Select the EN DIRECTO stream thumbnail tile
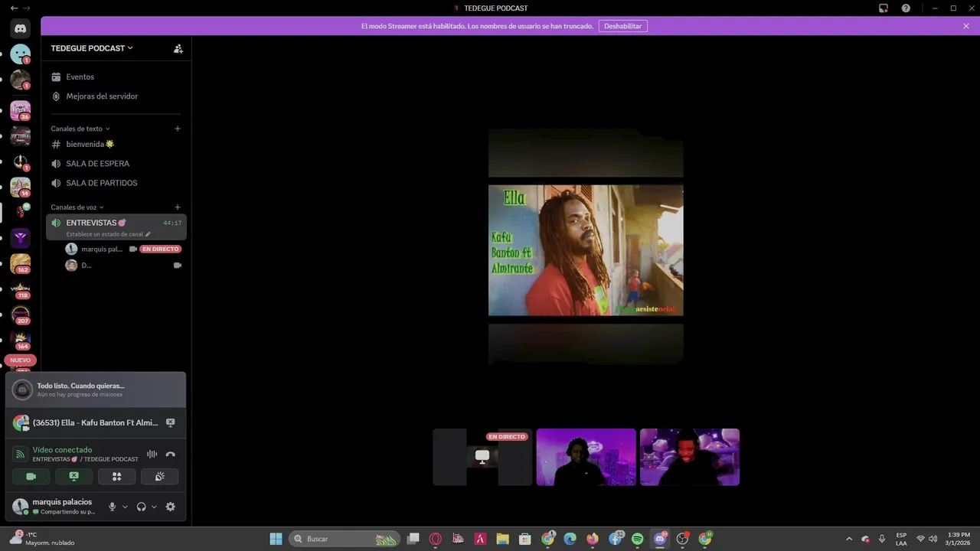 (482, 457)
